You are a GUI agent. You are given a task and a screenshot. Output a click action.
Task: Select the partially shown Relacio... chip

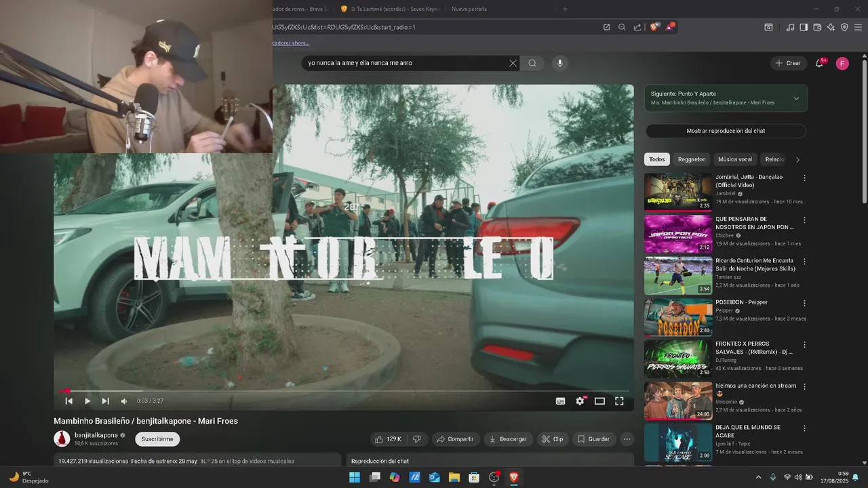click(x=774, y=159)
